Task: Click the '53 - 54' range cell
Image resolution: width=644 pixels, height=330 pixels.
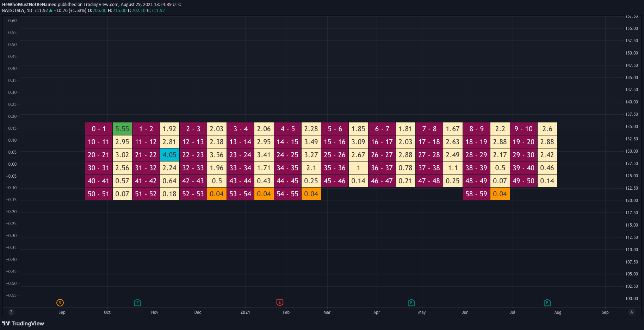Action: coord(240,194)
